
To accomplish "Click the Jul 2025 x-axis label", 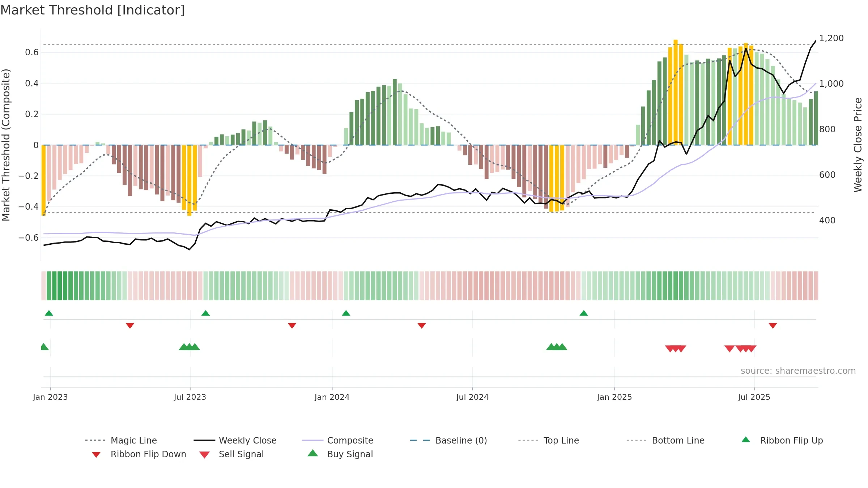I will [754, 397].
